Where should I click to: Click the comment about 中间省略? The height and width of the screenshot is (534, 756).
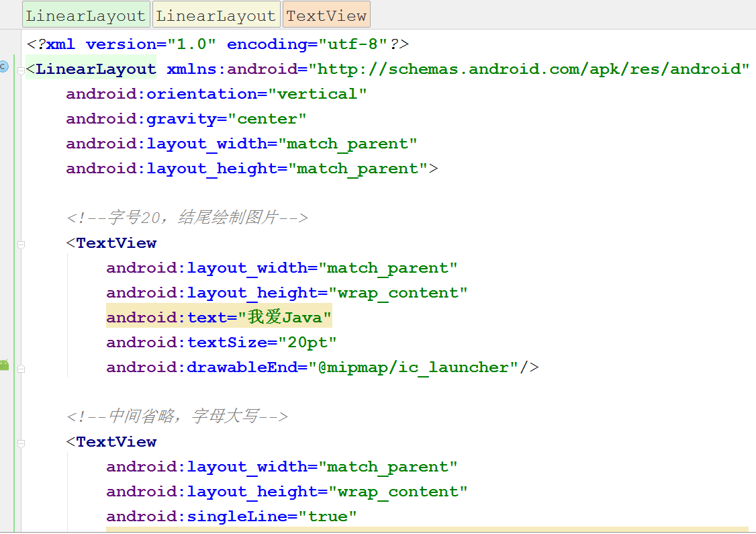pos(177,416)
